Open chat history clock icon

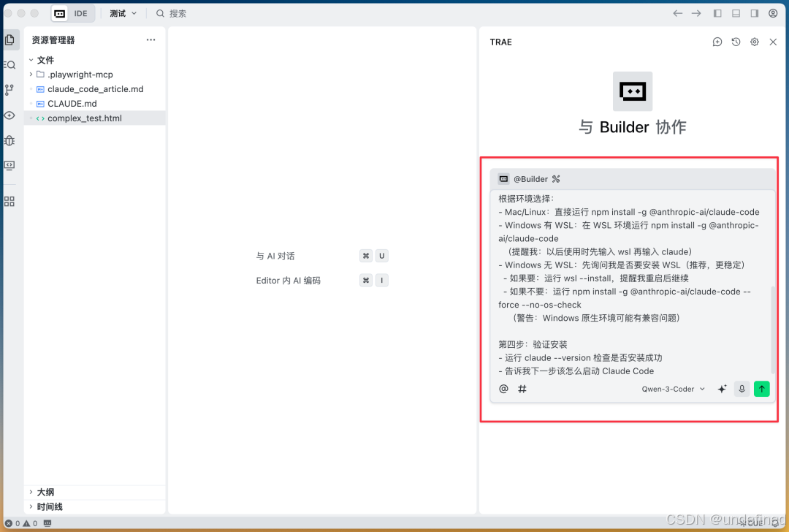click(736, 42)
